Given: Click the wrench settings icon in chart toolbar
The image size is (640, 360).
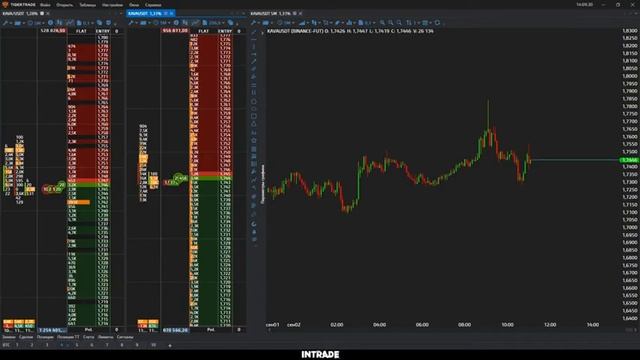Looking at the screenshot, I should coord(253,23).
